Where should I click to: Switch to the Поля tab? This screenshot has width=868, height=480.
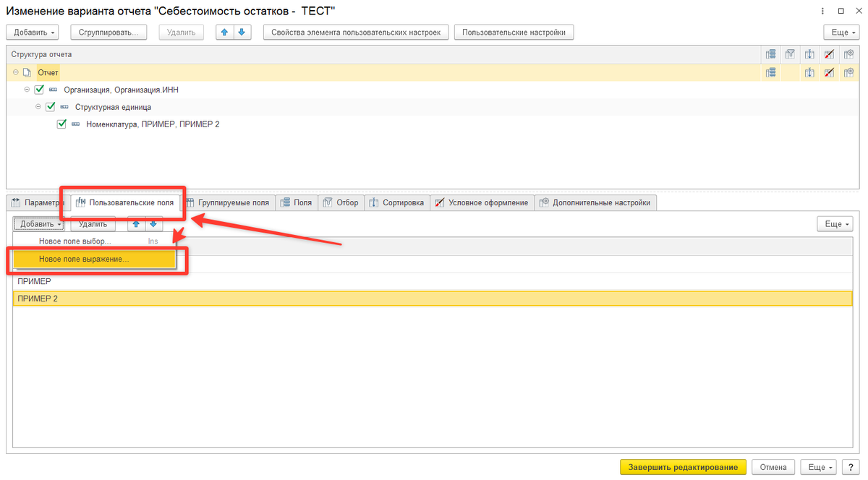click(296, 202)
